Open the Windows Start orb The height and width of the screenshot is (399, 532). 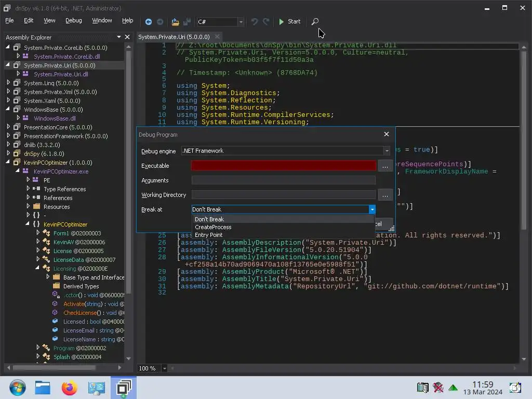click(17, 388)
